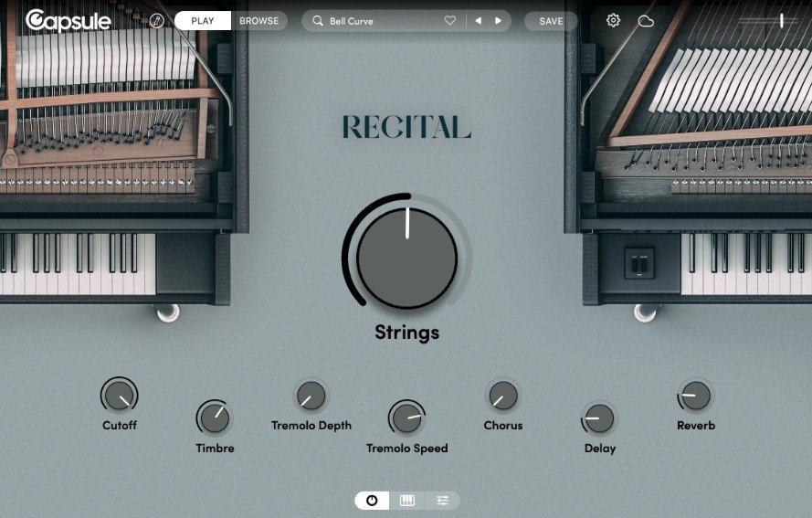This screenshot has width=812, height=518.
Task: Open the mixer sliders view icon at bottom
Action: (442, 501)
